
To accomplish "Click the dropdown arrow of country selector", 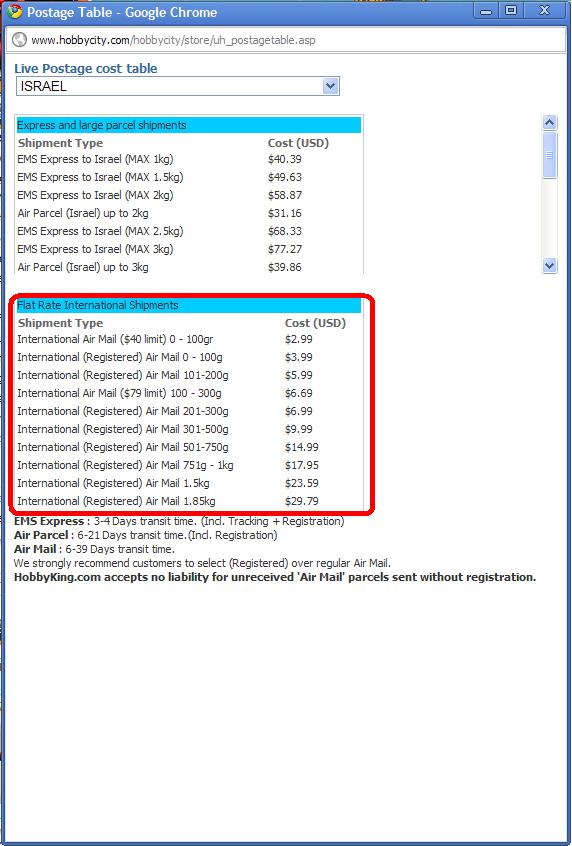I will (x=330, y=86).
